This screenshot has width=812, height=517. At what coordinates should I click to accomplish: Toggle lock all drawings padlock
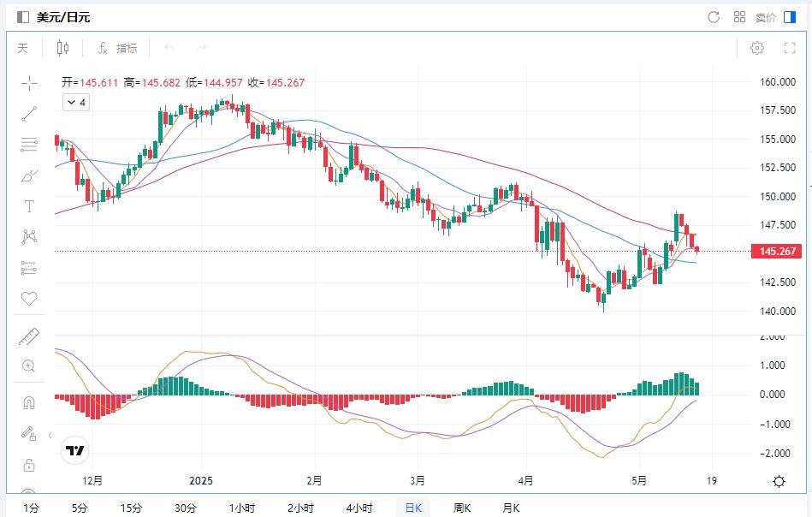point(29,466)
